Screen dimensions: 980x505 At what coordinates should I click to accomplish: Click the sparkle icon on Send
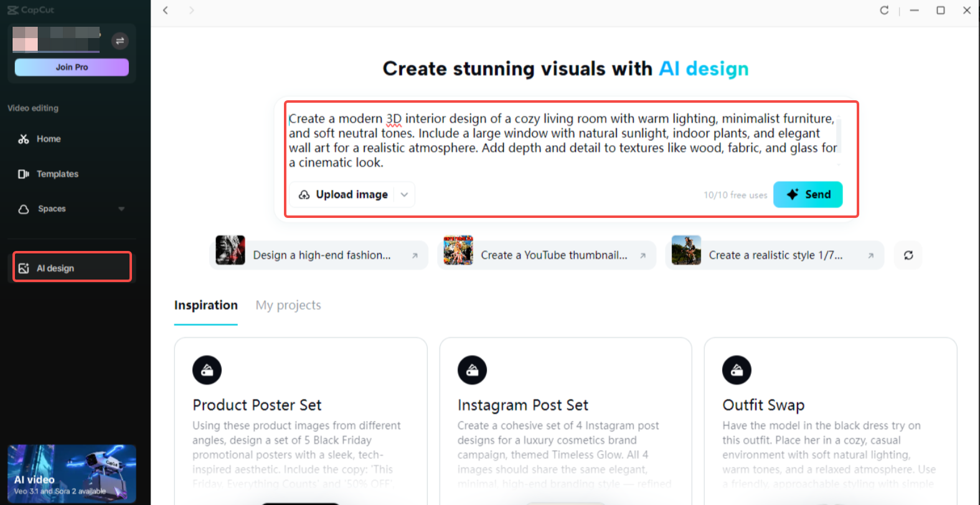click(793, 194)
